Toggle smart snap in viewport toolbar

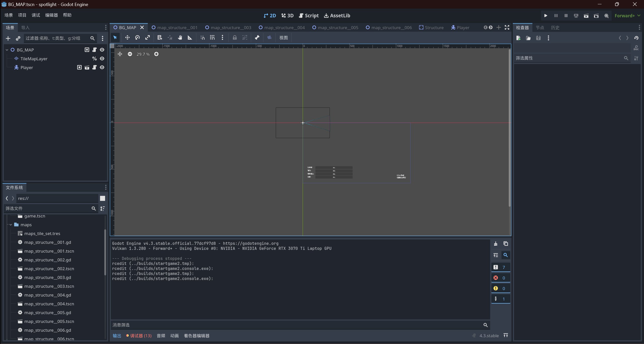(202, 38)
